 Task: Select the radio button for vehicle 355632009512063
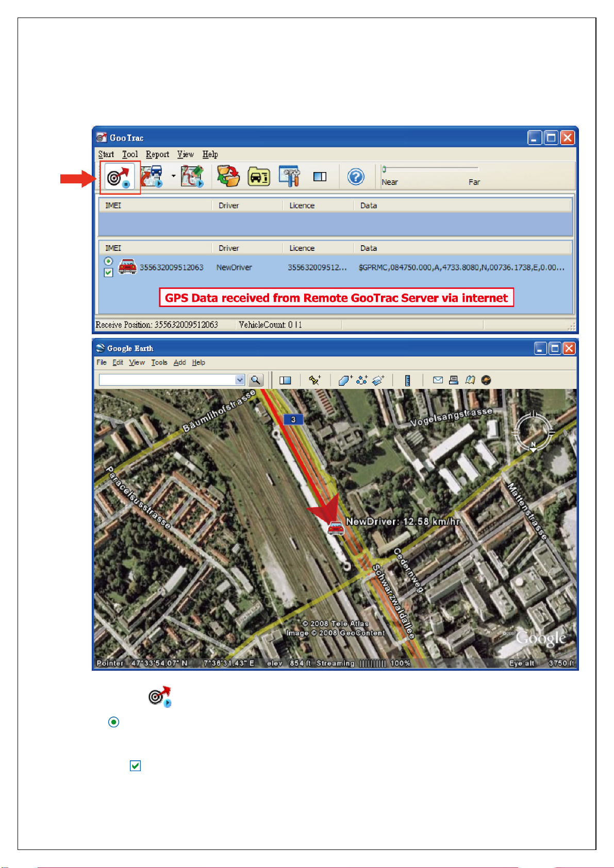108,261
